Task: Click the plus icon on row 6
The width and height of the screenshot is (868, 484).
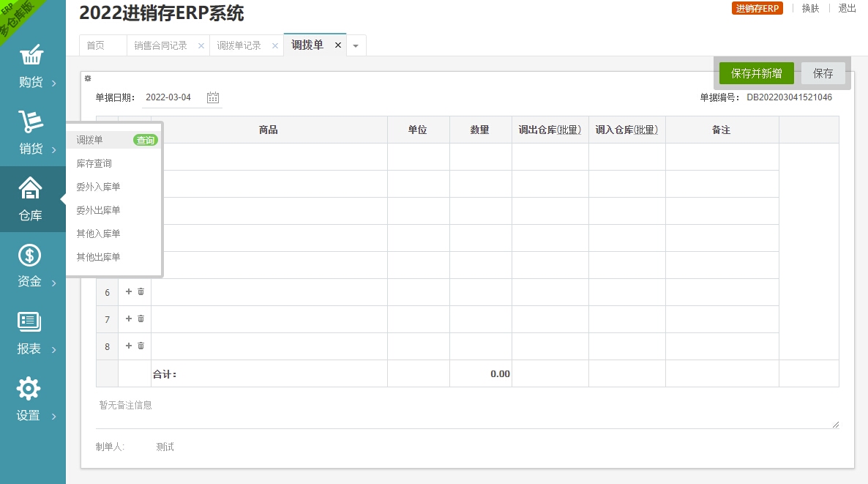Action: pos(129,291)
